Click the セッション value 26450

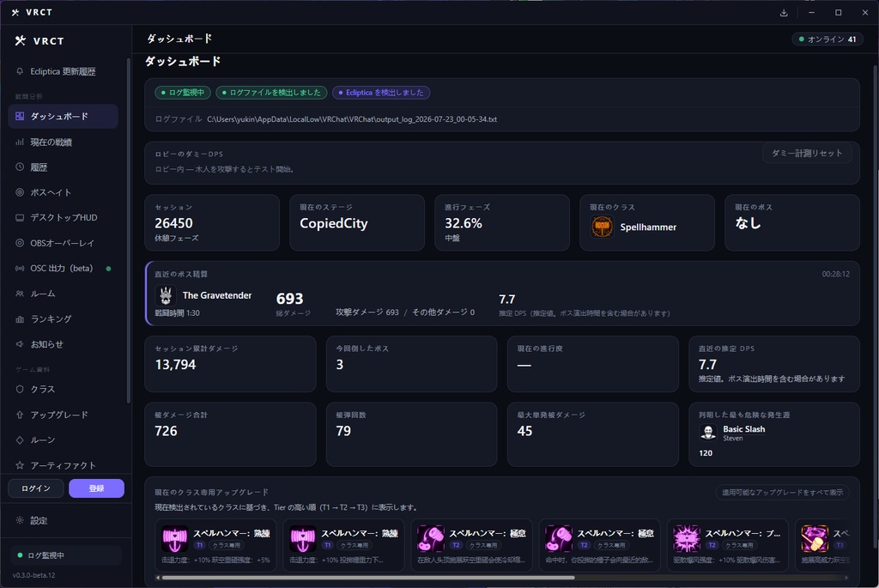tap(173, 223)
